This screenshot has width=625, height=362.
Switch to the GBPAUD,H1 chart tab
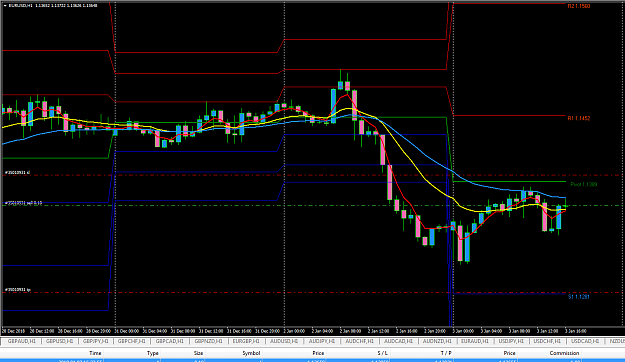[x=22, y=341]
